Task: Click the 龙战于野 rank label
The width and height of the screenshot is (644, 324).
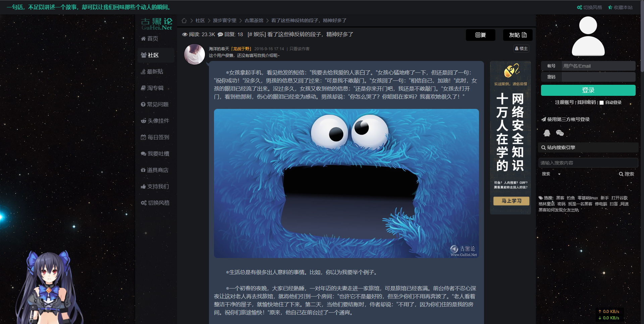Action: (241, 49)
